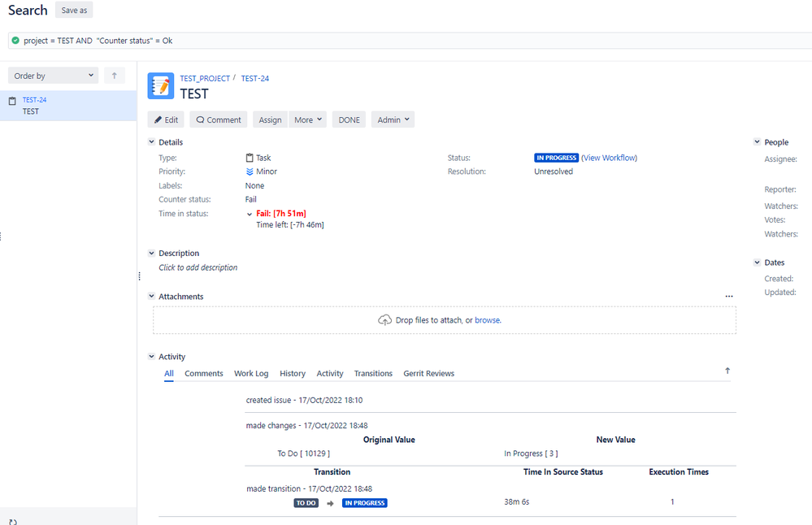Click the TEST_PROJECT project avatar icon
Image resolution: width=812 pixels, height=525 pixels.
(161, 85)
